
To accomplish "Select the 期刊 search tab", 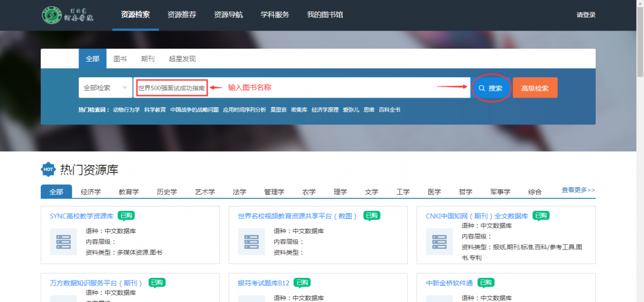I will 148,59.
